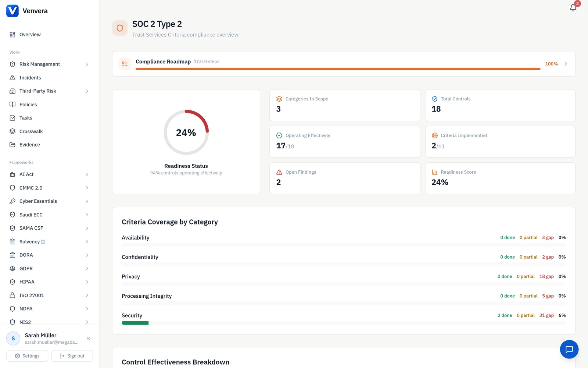Image resolution: width=588 pixels, height=368 pixels.
Task: Click Incidents warning triangle icon
Action: pyautogui.click(x=12, y=78)
